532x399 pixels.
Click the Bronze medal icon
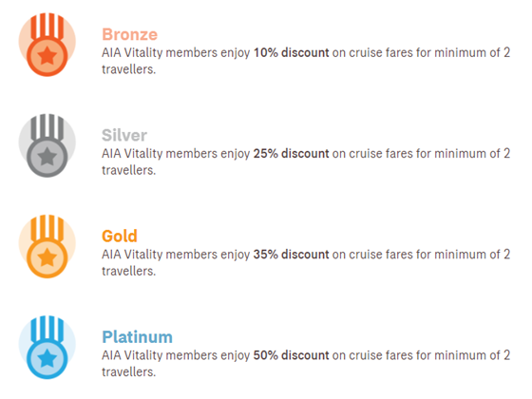47,45
